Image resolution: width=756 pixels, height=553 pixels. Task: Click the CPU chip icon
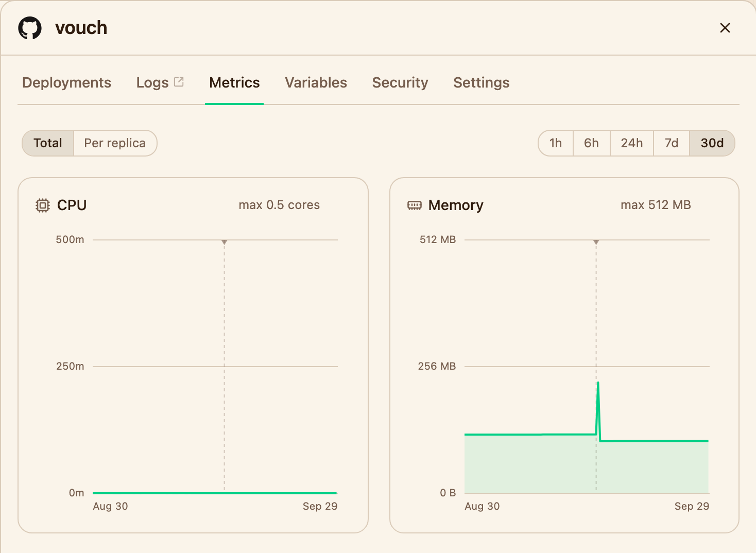(x=43, y=205)
